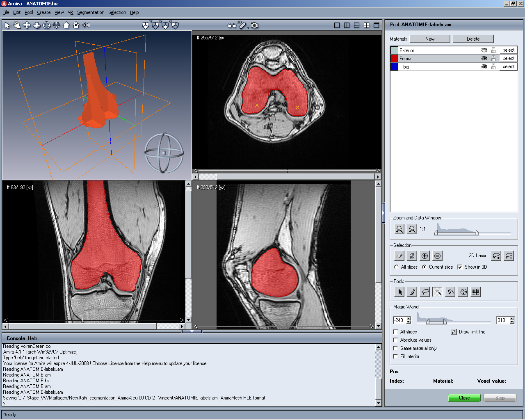Viewport: 525px width, 420px height.
Task: Increase Magic Wand lower threshold stepper
Action: click(409, 318)
